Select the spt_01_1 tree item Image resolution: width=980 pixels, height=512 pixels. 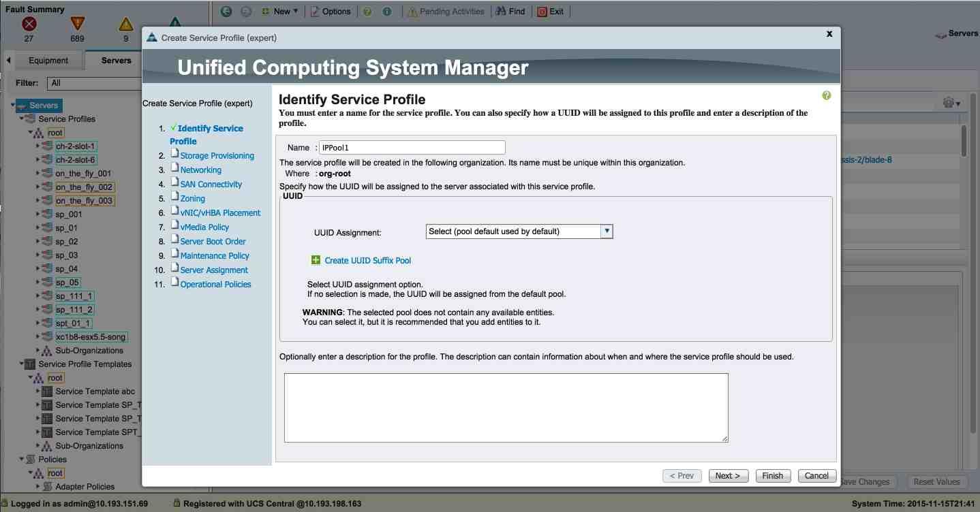(73, 323)
